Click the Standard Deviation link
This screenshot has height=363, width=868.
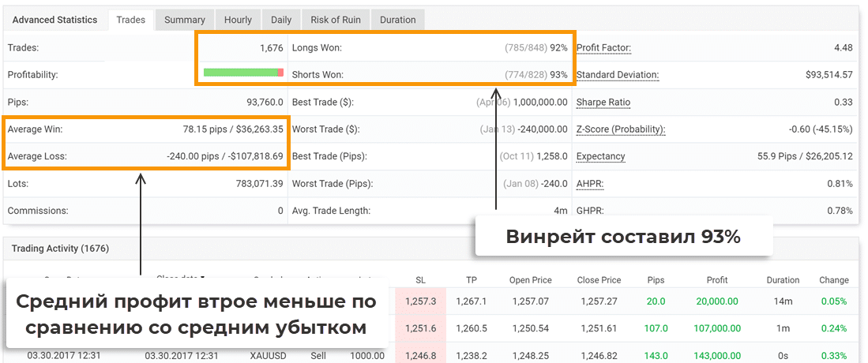[617, 75]
